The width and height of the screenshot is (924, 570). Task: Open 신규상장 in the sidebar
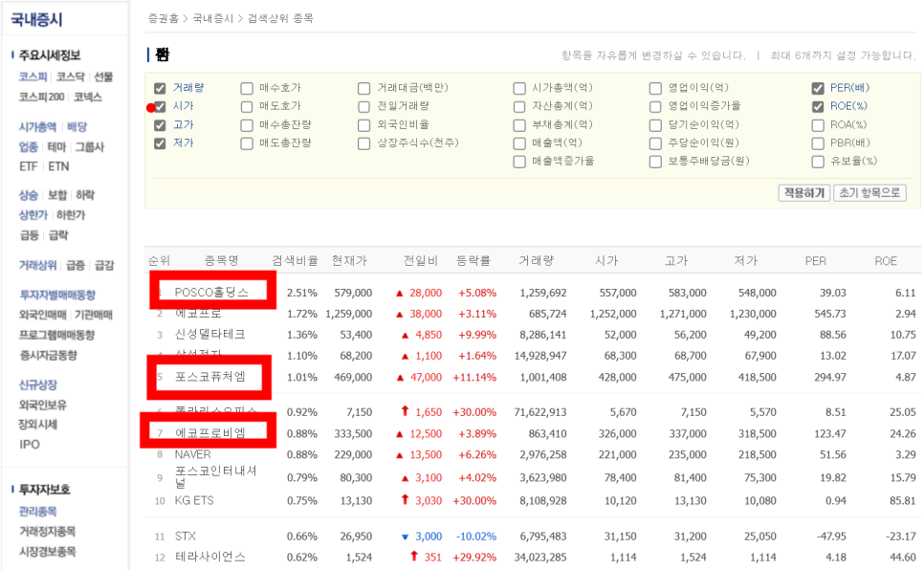click(x=37, y=384)
